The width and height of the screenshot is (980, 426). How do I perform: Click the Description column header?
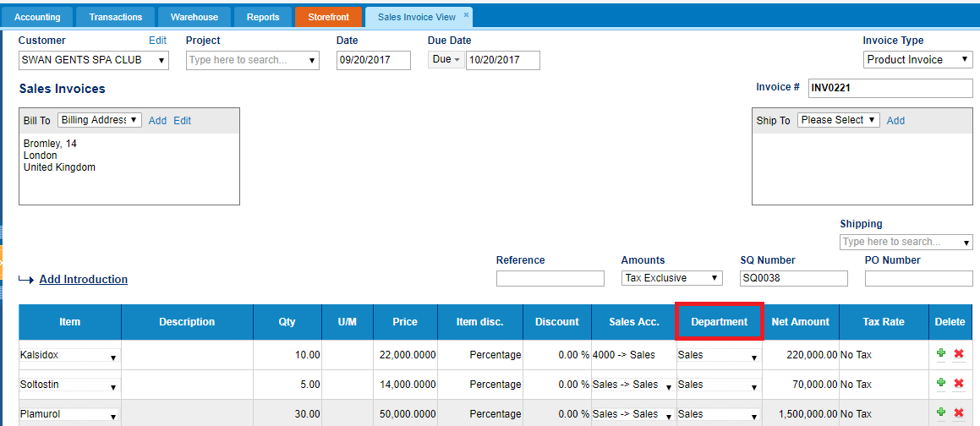click(x=187, y=322)
